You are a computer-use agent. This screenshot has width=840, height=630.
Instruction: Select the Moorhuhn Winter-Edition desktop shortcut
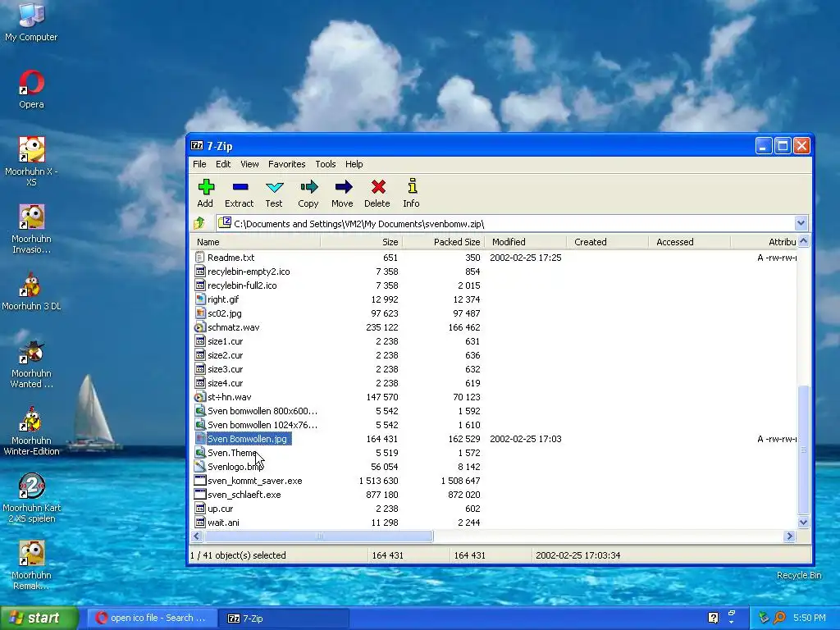coord(31,431)
